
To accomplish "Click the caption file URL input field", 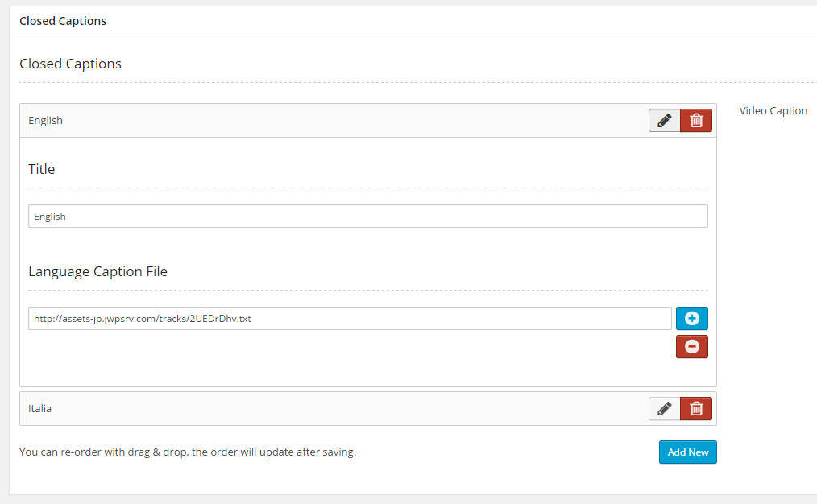I will (350, 319).
